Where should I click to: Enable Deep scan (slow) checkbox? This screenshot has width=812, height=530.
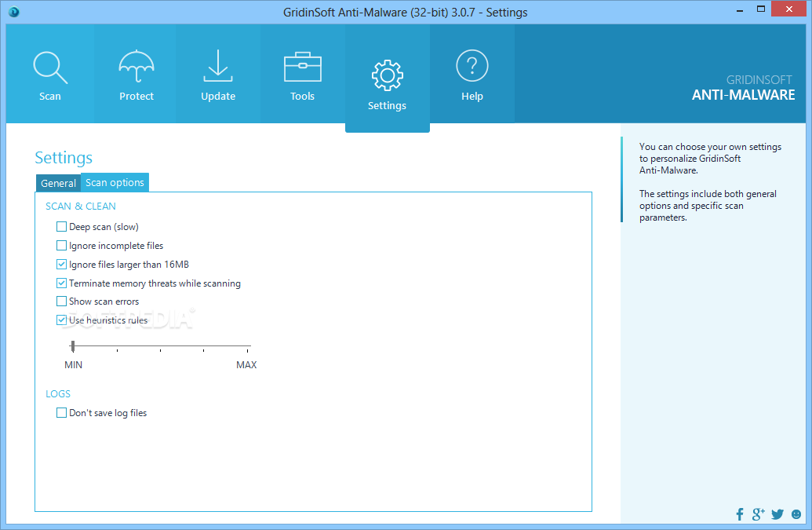[x=62, y=226]
